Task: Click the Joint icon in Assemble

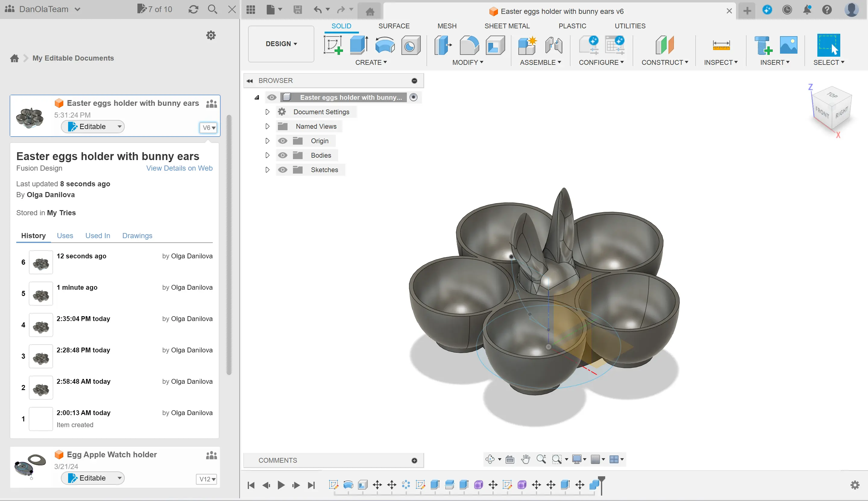Action: (x=554, y=45)
